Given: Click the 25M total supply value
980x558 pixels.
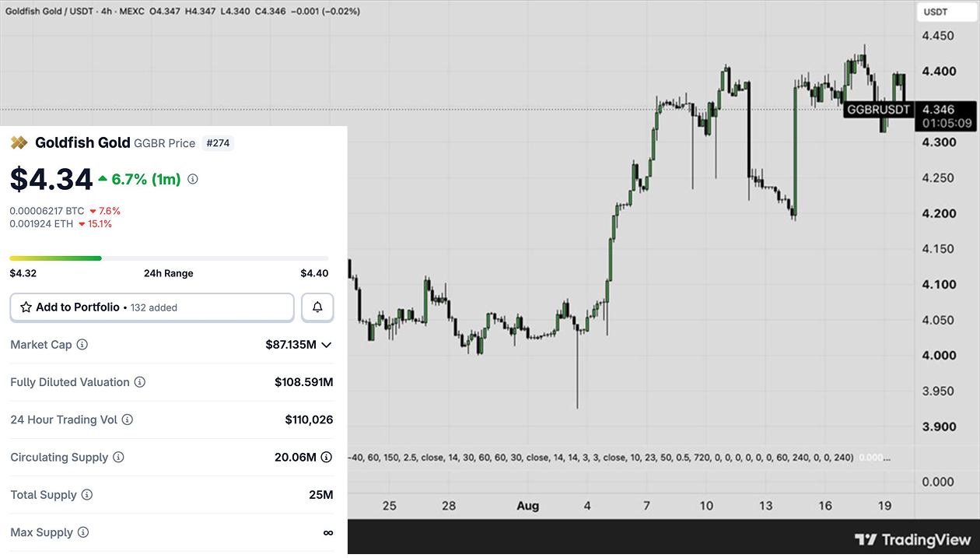Looking at the screenshot, I should (321, 495).
